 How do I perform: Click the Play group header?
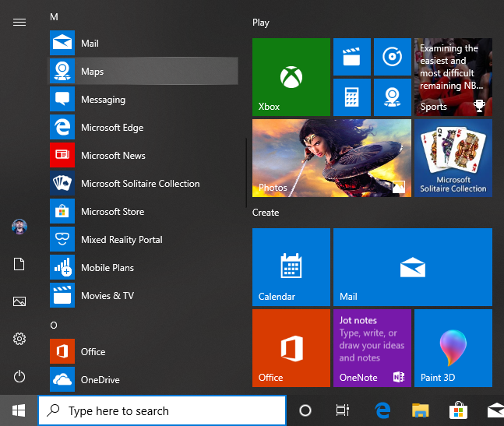pyautogui.click(x=261, y=23)
